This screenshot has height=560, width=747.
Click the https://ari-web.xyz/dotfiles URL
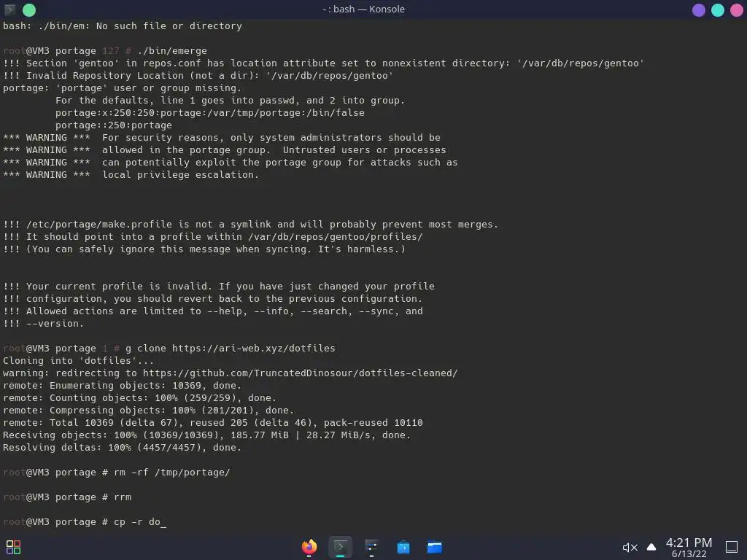(x=253, y=348)
